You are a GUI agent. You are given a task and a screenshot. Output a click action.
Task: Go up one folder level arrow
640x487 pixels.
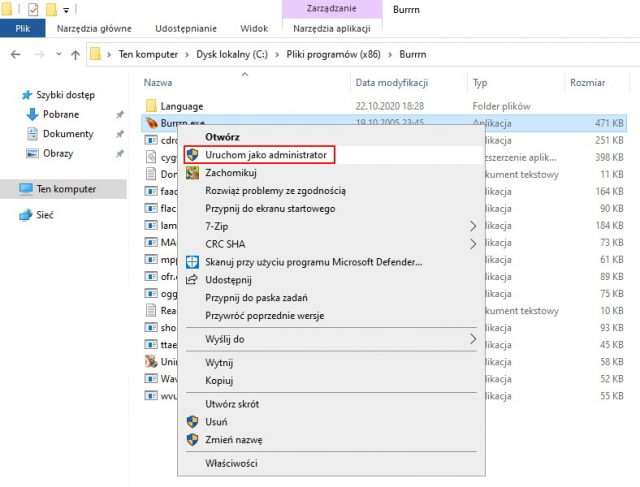76,54
